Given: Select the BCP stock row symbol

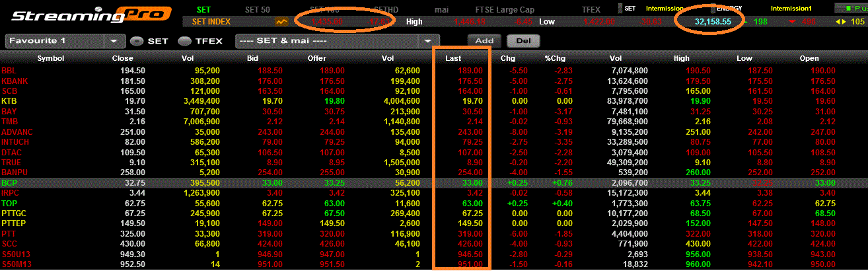Looking at the screenshot, I should click(x=9, y=182).
